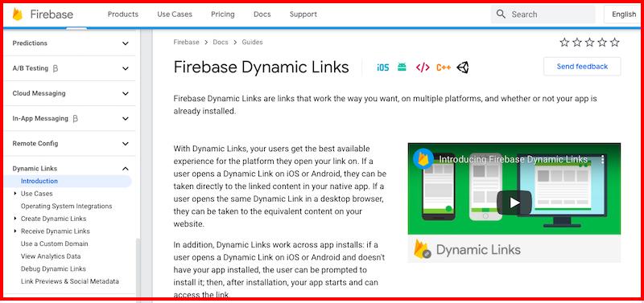
Task: Open Link Previews & Social Metadata
Action: (x=70, y=281)
